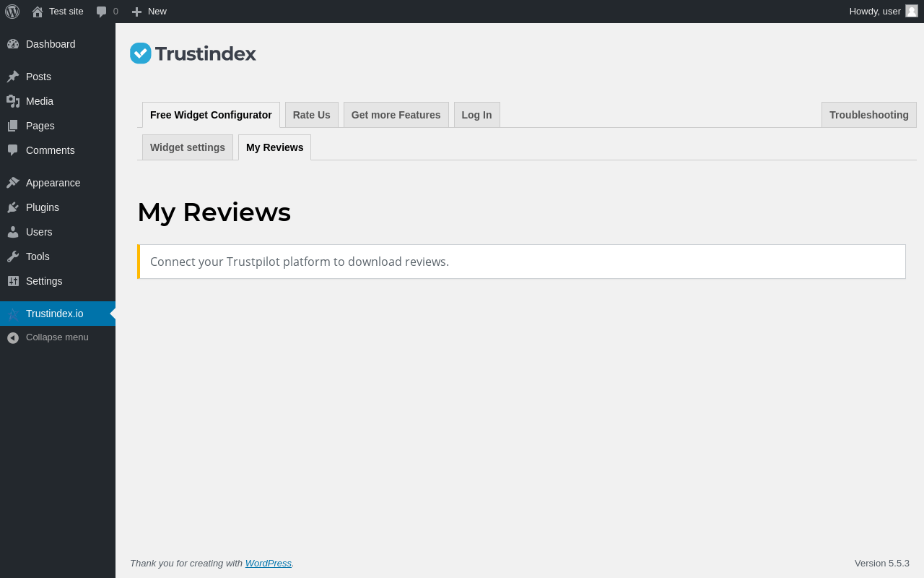Click the Collapse menu arrow icon
924x578 pixels.
[x=13, y=337]
